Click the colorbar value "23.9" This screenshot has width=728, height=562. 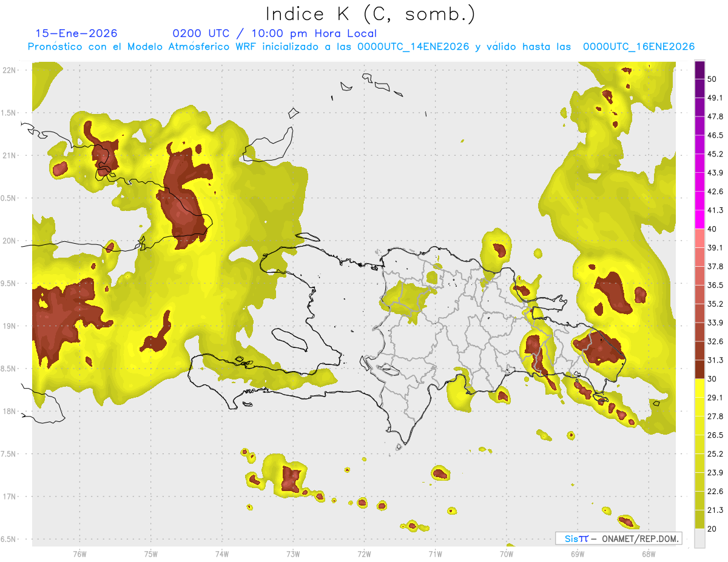[x=715, y=473]
